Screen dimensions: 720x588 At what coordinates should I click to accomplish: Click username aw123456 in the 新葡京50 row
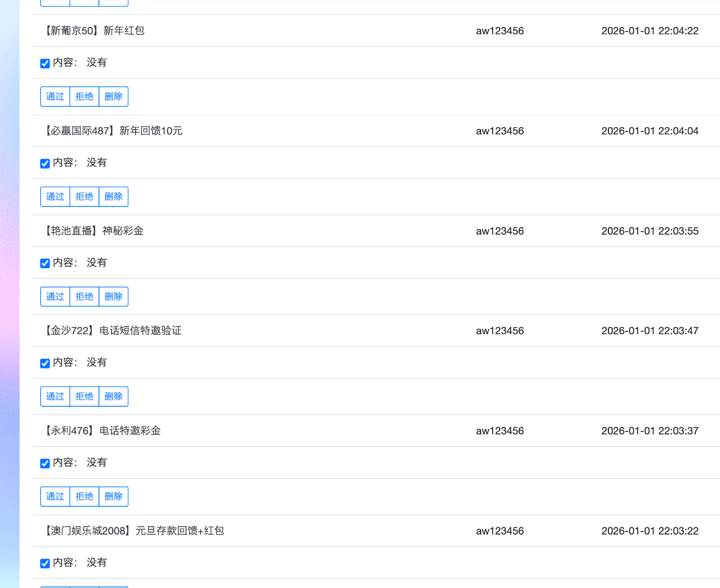500,31
